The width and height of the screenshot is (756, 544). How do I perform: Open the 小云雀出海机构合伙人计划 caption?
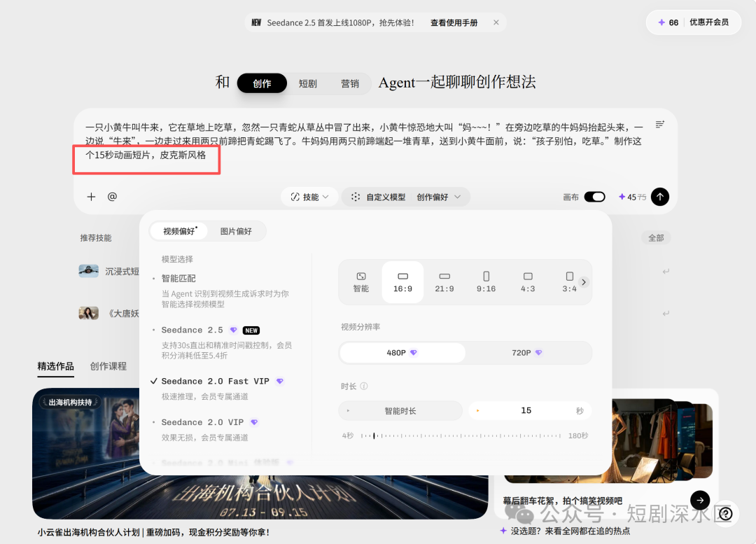point(153,532)
